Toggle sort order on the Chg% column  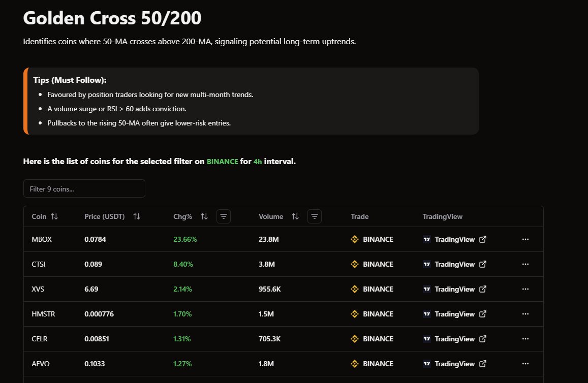click(204, 216)
